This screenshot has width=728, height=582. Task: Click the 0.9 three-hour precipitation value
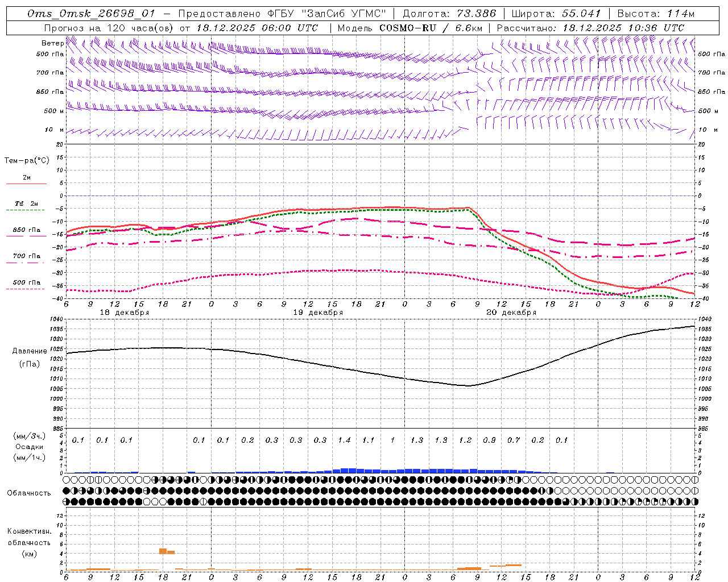point(489,440)
